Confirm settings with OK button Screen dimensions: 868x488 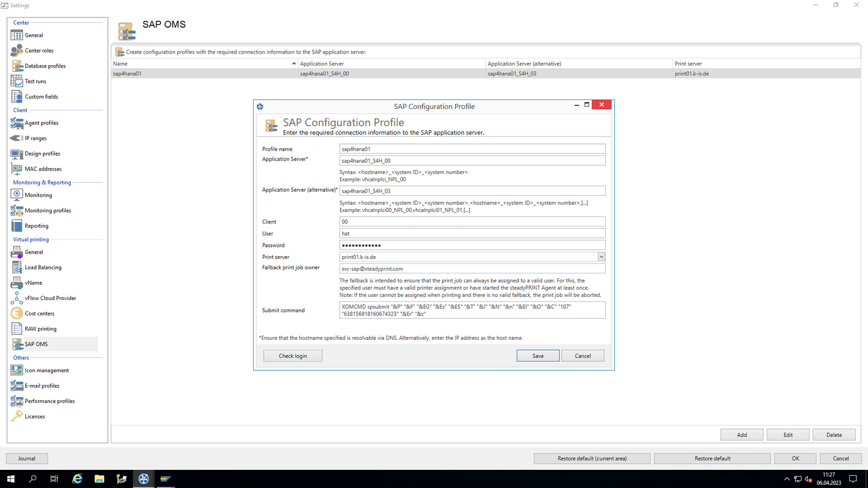795,458
